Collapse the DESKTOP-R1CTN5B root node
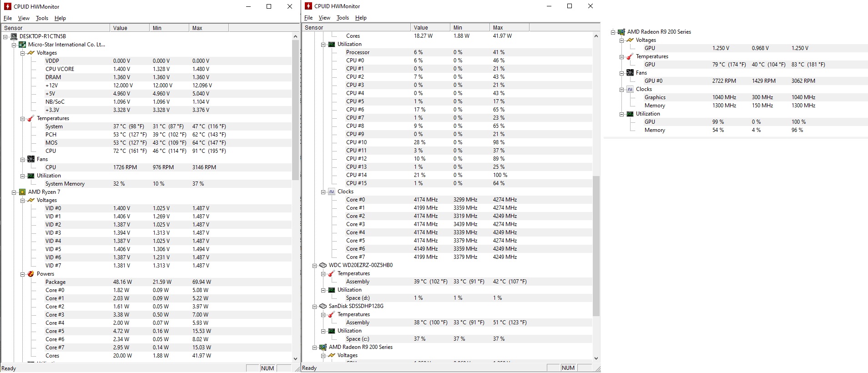 (x=5, y=36)
